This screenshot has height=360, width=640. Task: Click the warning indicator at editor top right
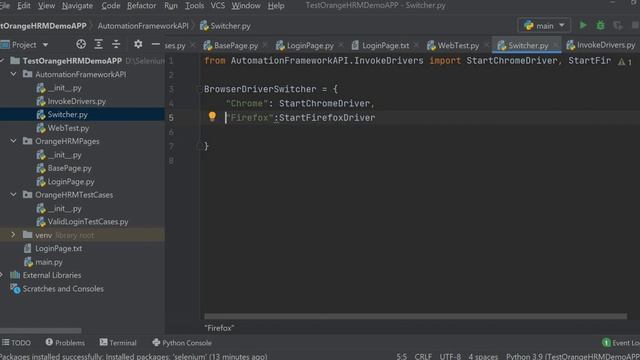[x=624, y=62]
